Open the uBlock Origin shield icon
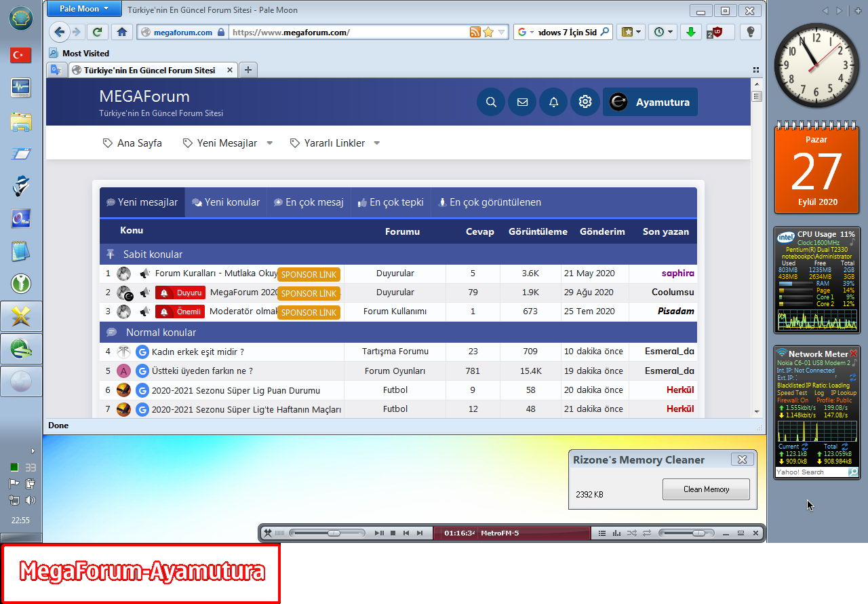This screenshot has width=868, height=604. (x=716, y=32)
